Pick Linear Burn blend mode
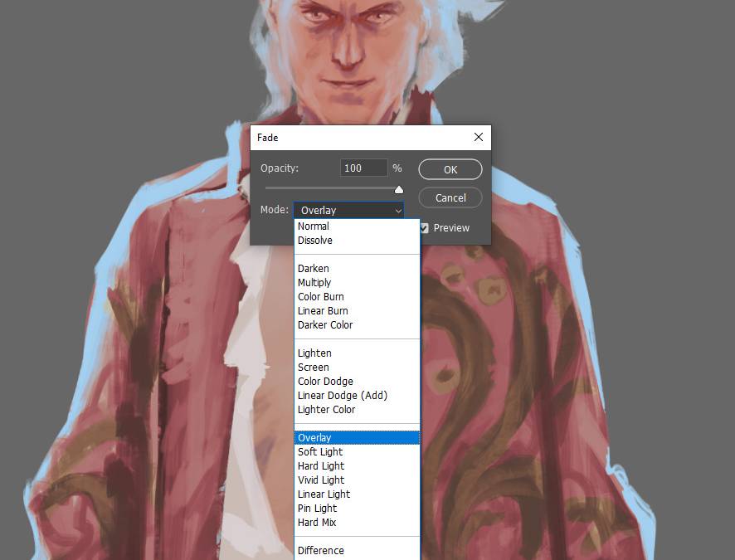Image resolution: width=735 pixels, height=560 pixels. [x=357, y=310]
